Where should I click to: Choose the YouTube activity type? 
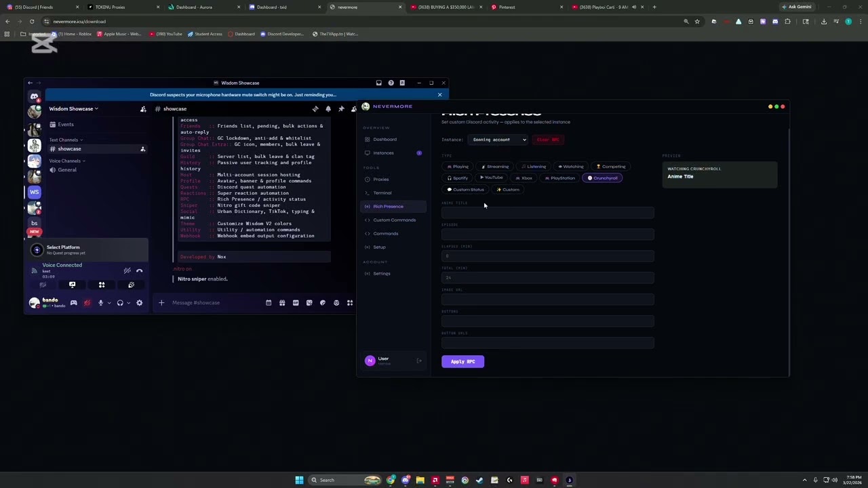click(492, 178)
